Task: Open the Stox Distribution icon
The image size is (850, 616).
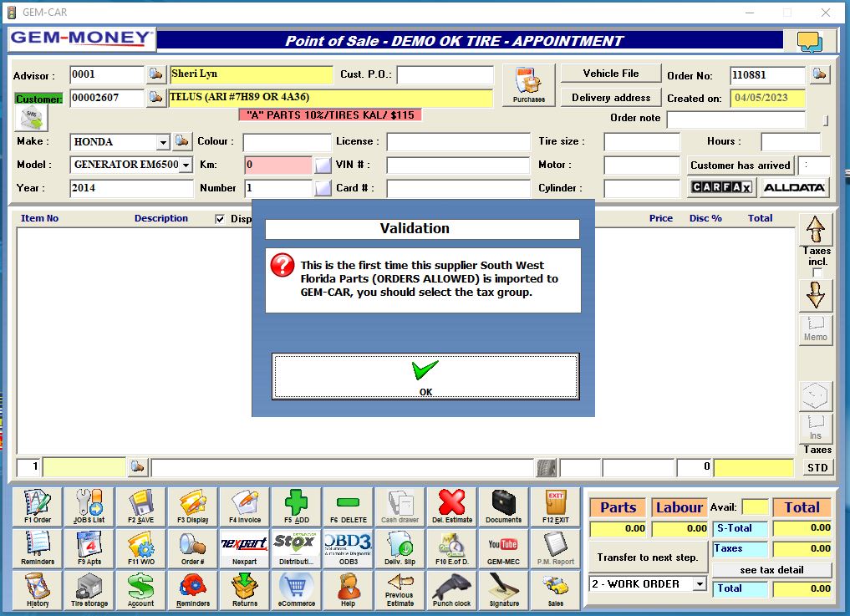Action: pos(297,549)
